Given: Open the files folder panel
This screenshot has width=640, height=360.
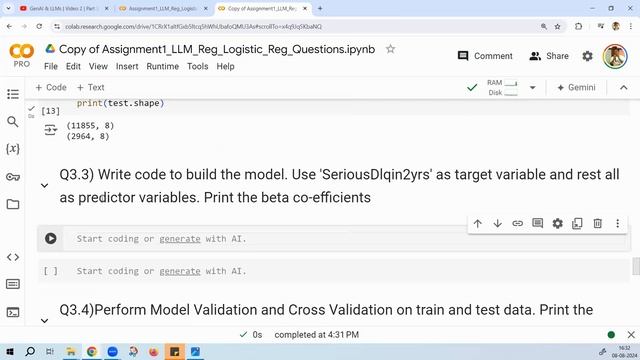Looking at the screenshot, I should [x=13, y=204].
